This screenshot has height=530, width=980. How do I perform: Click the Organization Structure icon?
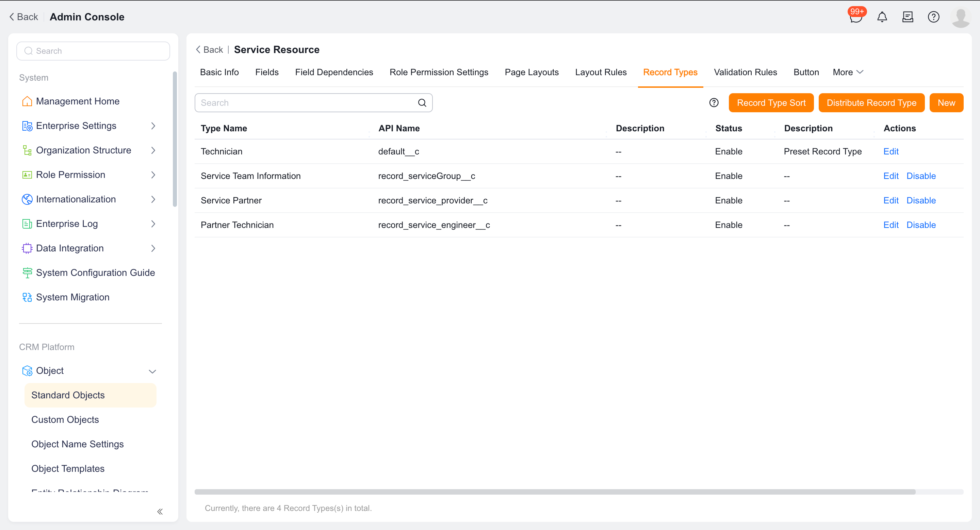click(27, 150)
